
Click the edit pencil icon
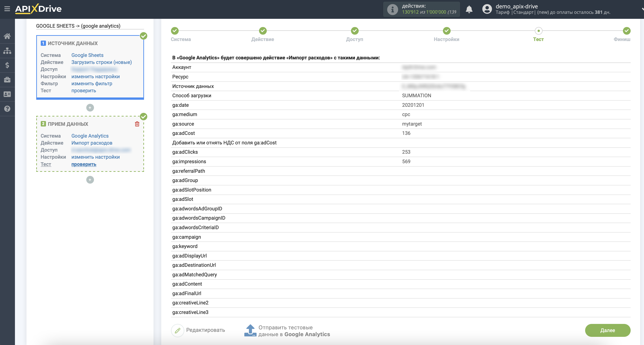tap(178, 330)
